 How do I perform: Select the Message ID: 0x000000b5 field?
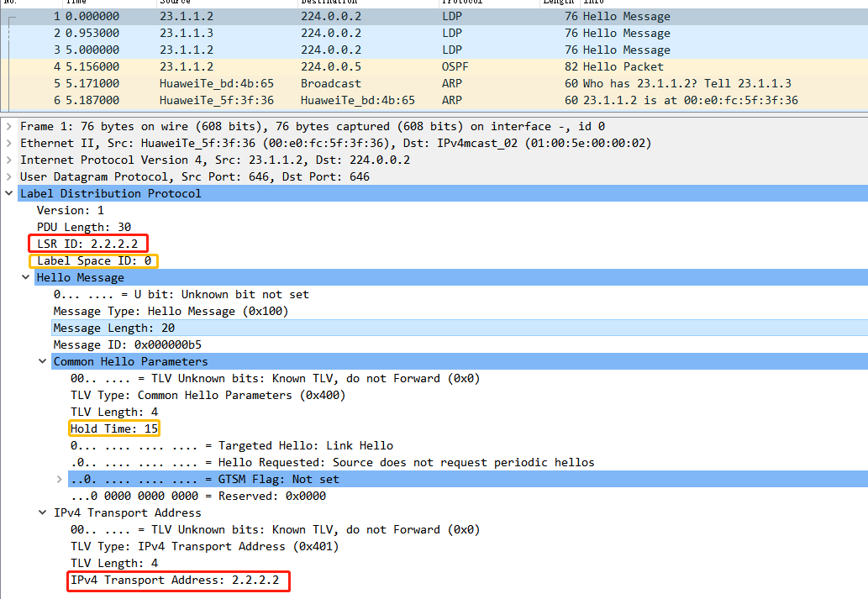[x=128, y=345]
